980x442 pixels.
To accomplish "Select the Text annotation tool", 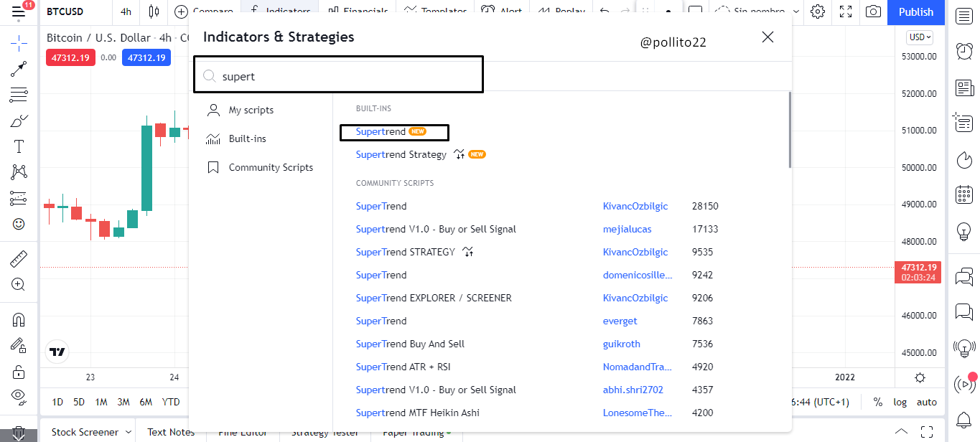I will pos(19,146).
